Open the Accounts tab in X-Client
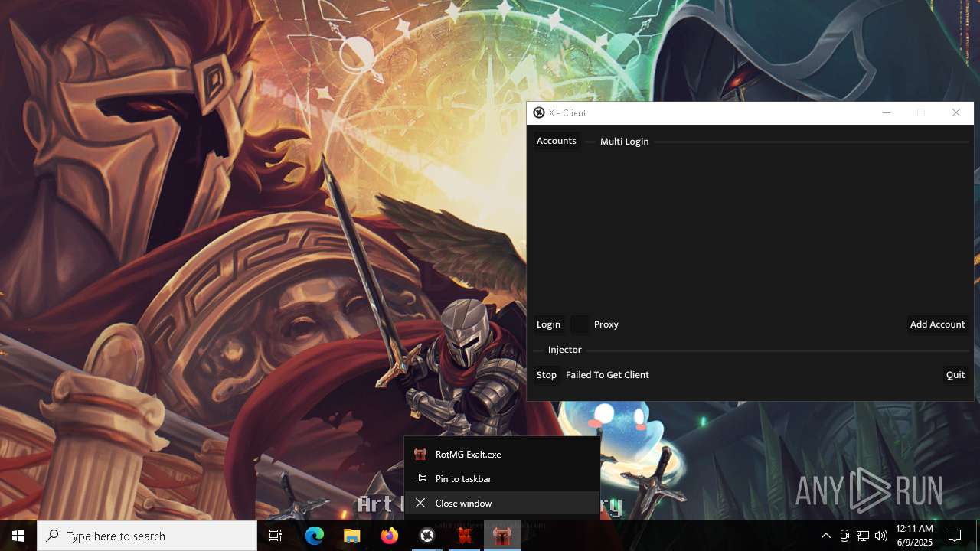Screen dimensions: 980x551 [556, 141]
